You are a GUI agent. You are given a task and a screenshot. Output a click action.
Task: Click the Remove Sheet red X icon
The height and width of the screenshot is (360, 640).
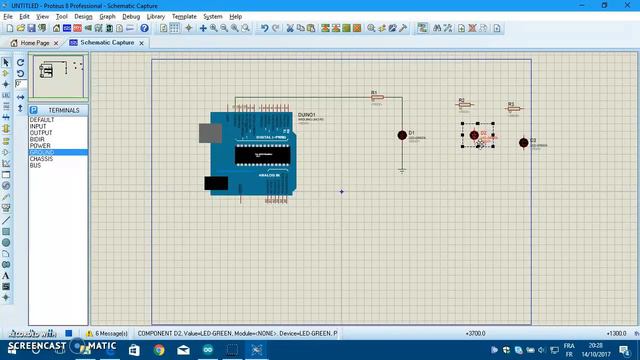pyautogui.click(x=472, y=28)
